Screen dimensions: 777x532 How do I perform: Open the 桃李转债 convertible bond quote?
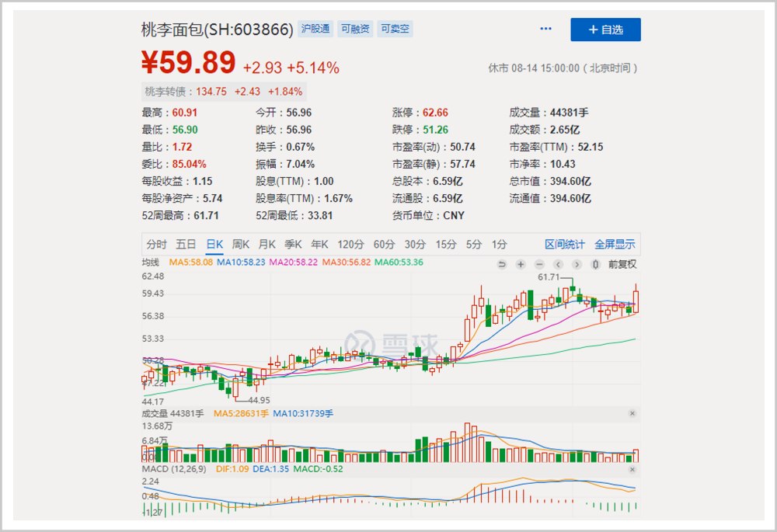224,92
